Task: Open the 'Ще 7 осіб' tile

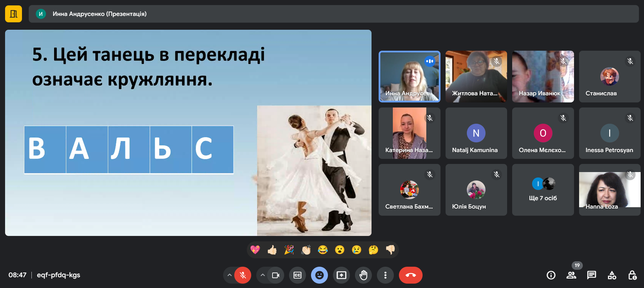Action: [x=543, y=190]
